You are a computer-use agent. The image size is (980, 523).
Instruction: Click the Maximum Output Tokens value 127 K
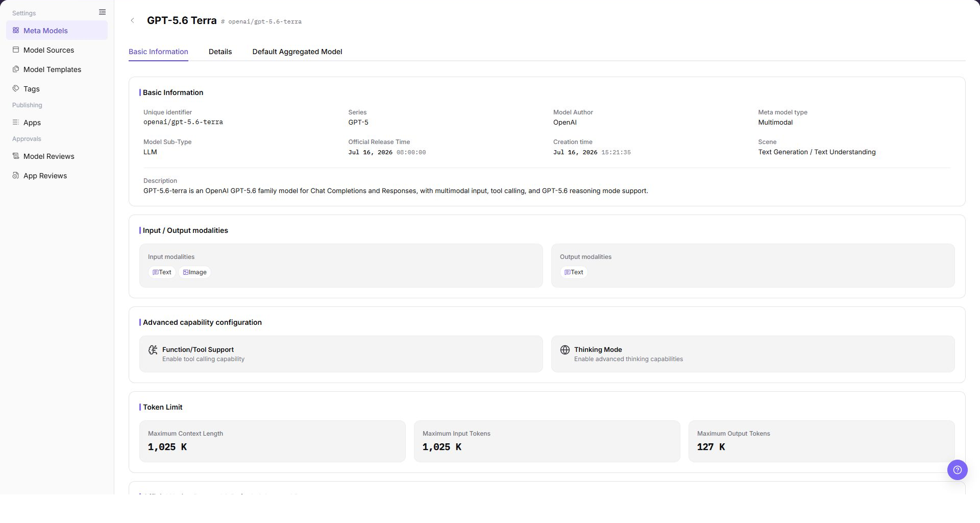click(711, 447)
